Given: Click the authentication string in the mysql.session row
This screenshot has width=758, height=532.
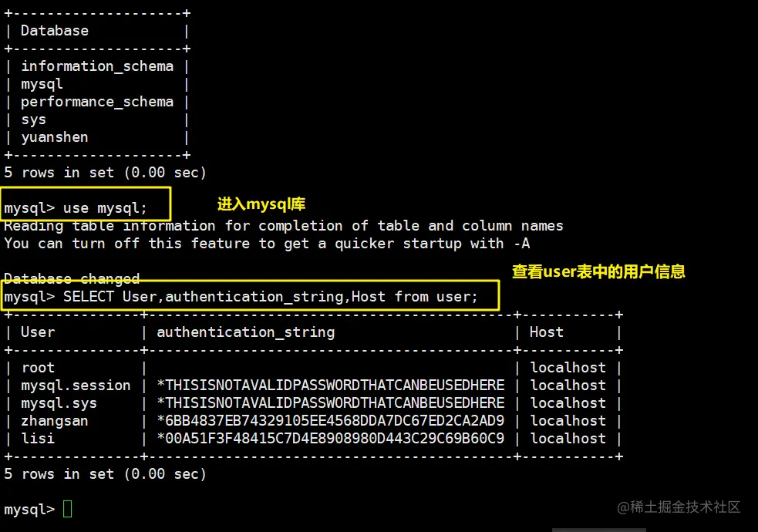Looking at the screenshot, I should point(331,385).
